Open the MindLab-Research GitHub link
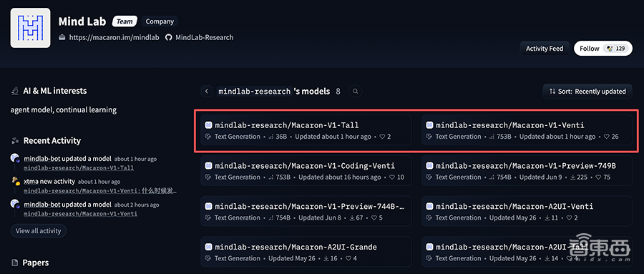The image size is (644, 274). click(204, 37)
